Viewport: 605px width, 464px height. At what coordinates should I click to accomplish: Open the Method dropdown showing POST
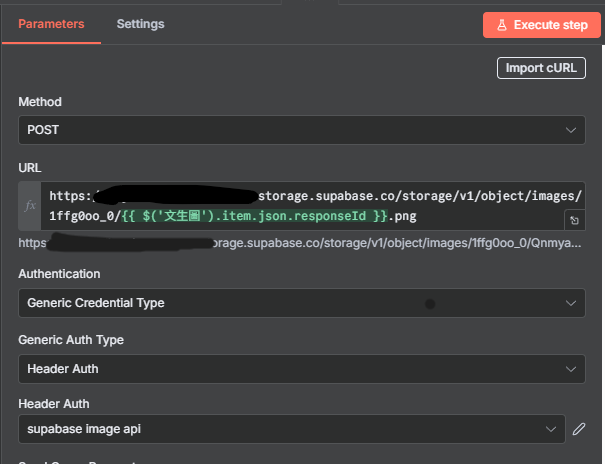[300, 130]
